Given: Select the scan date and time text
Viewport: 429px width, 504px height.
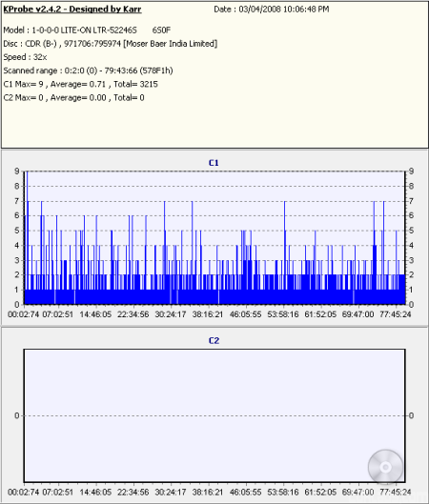Looking at the screenshot, I should tap(272, 10).
